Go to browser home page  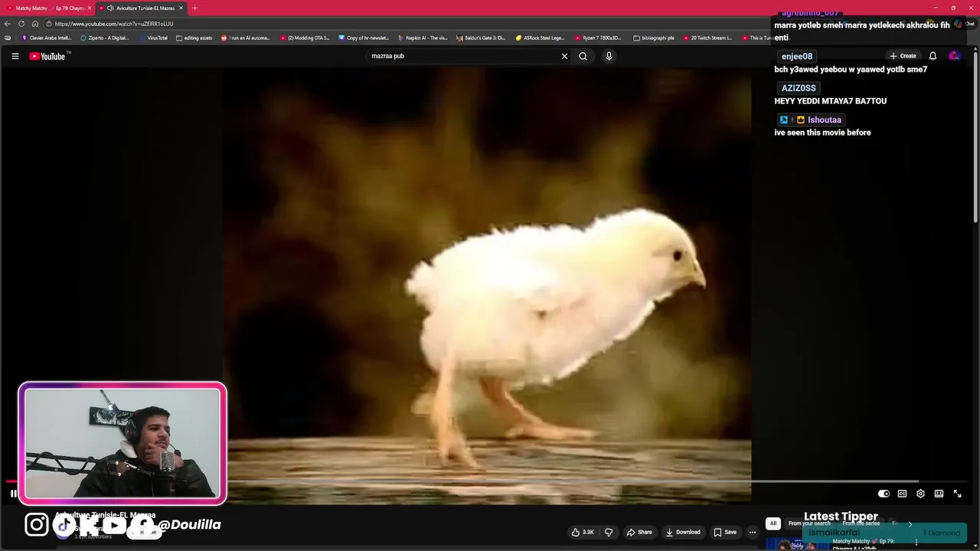click(35, 24)
